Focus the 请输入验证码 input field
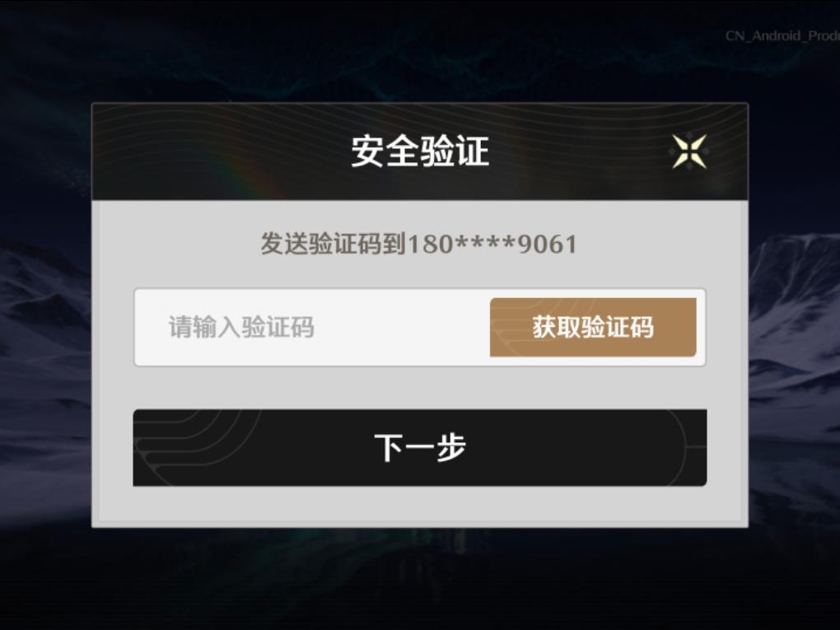The width and height of the screenshot is (840, 630). click(x=311, y=327)
